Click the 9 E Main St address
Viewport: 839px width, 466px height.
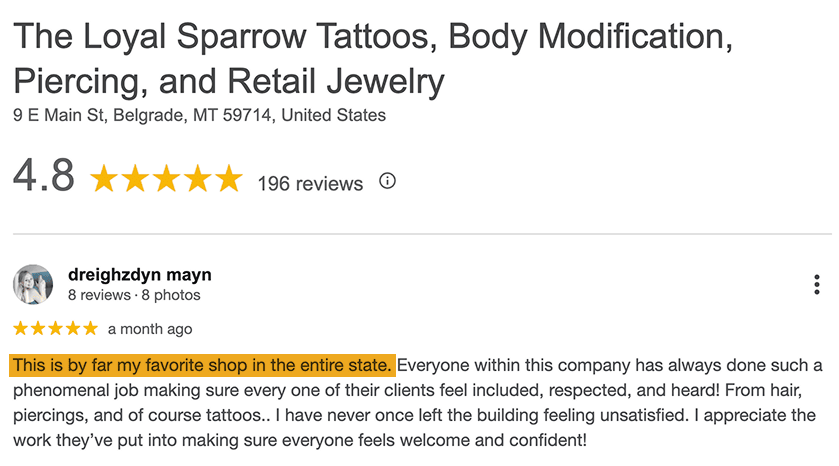(199, 115)
